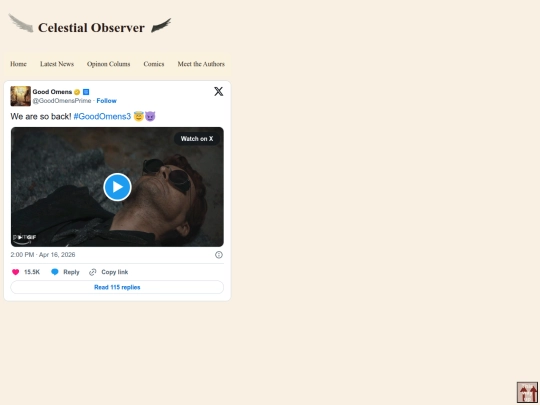
Task: Click the Celestial Observer site title
Action: [91, 28]
